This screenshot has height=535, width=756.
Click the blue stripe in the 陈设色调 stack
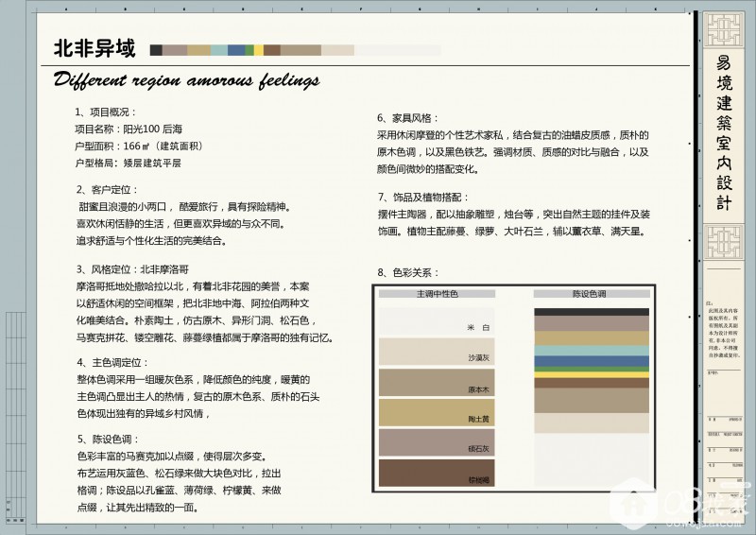coord(591,361)
